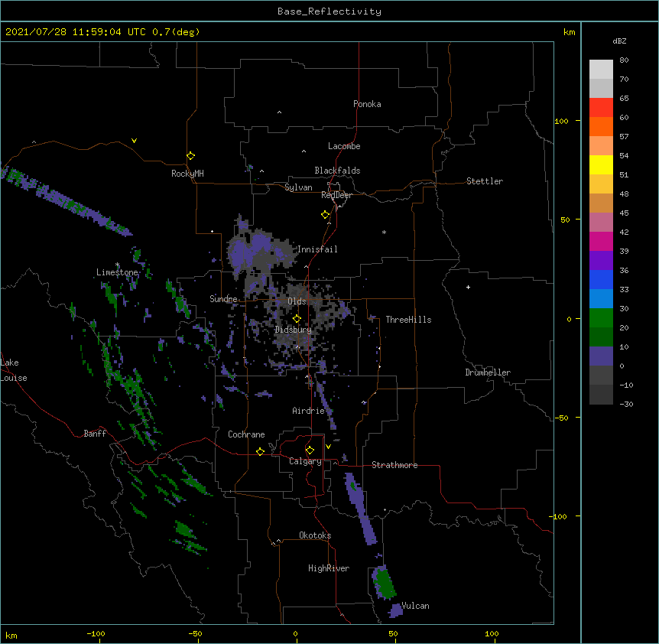Viewport: 659px width, 644px height.
Task: Click the Okotoks label
Action: pos(315,535)
